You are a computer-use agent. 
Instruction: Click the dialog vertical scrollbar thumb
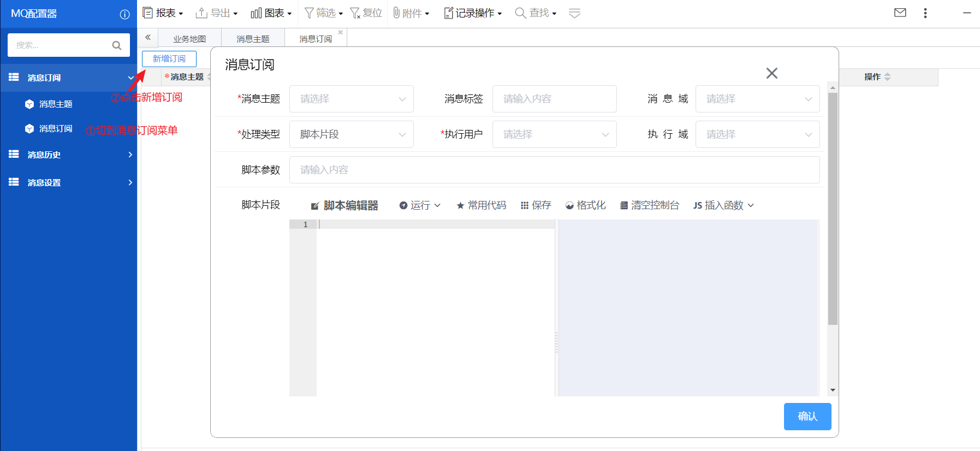click(833, 209)
